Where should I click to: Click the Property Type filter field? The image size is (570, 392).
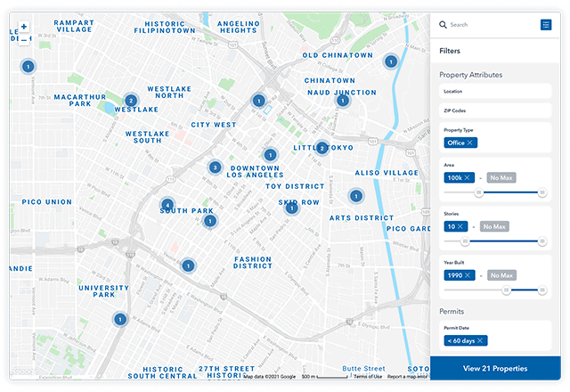495,137
